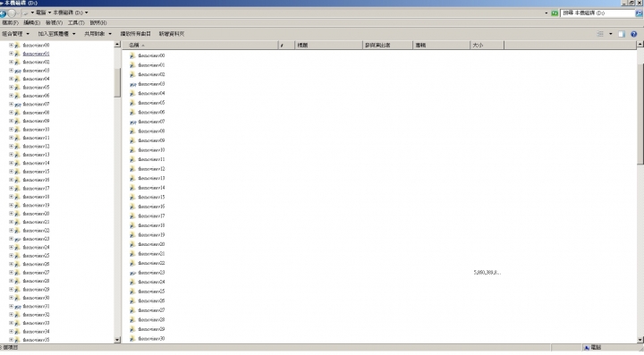Open the 加入至媒體櫃 dropdown

coord(56,34)
